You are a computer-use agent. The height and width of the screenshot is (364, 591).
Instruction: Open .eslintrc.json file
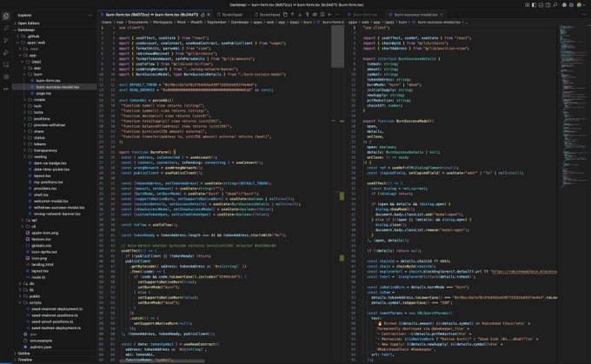(41, 347)
